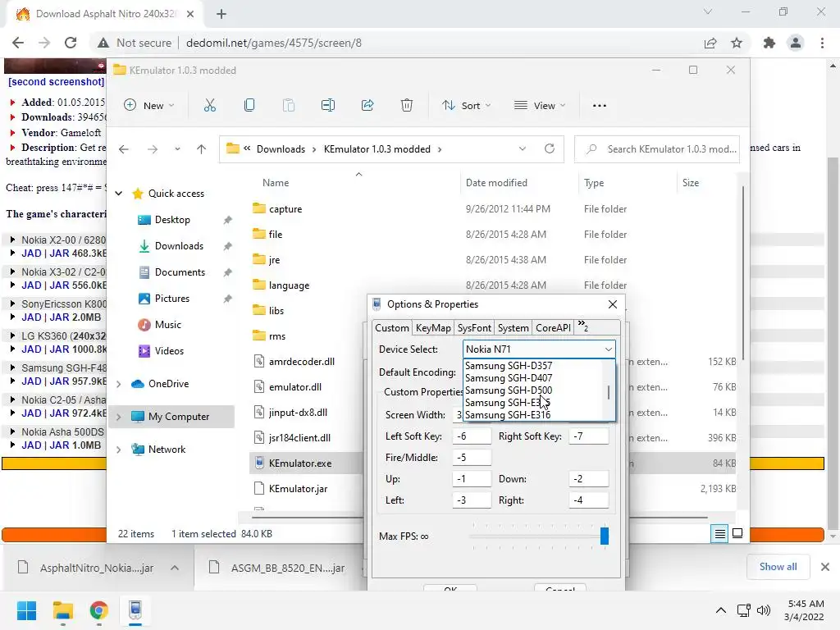Click the Date modified column header
Image resolution: width=840 pixels, height=630 pixels.
pos(496,183)
